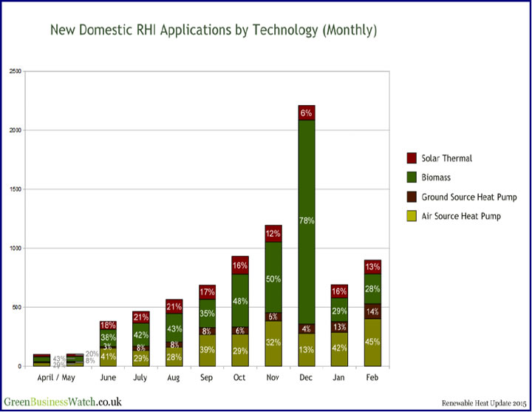Image resolution: width=532 pixels, height=412 pixels.
Task: Pick the Air Source Heat Pump legend swatch
Action: pyautogui.click(x=412, y=216)
